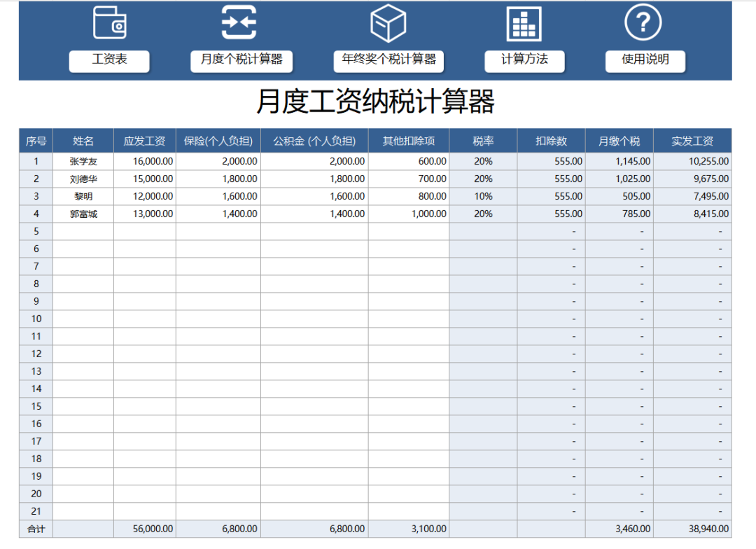Open the 工资表 sheet button

pyautogui.click(x=109, y=61)
